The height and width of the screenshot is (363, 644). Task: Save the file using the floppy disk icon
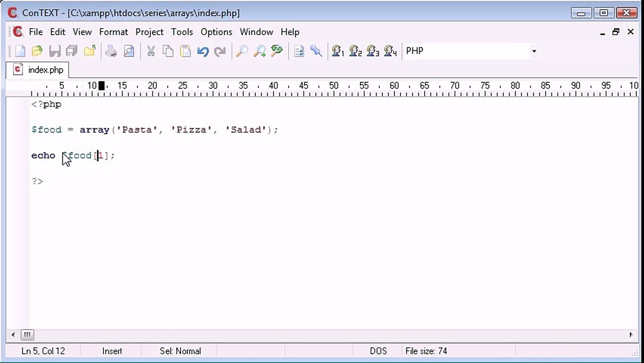click(55, 51)
